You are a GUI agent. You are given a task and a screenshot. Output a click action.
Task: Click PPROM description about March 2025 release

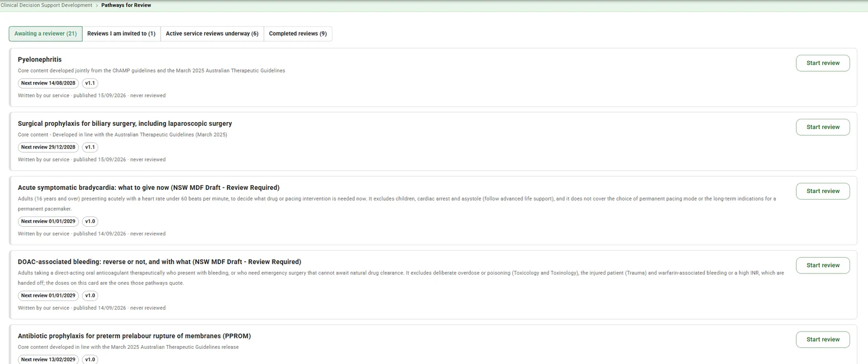pyautogui.click(x=128, y=347)
